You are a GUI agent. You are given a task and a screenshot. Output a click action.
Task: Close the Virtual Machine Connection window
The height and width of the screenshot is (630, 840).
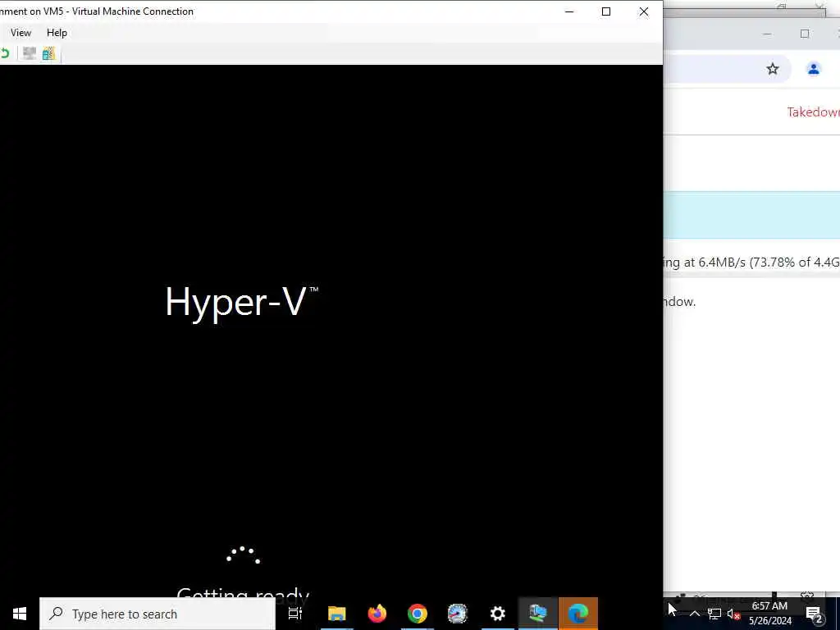click(643, 11)
